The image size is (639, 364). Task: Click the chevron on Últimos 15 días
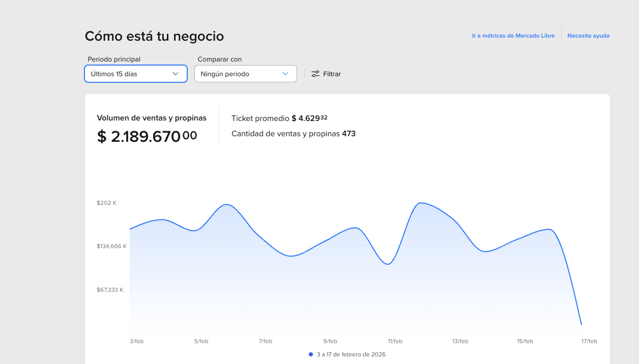click(x=177, y=74)
